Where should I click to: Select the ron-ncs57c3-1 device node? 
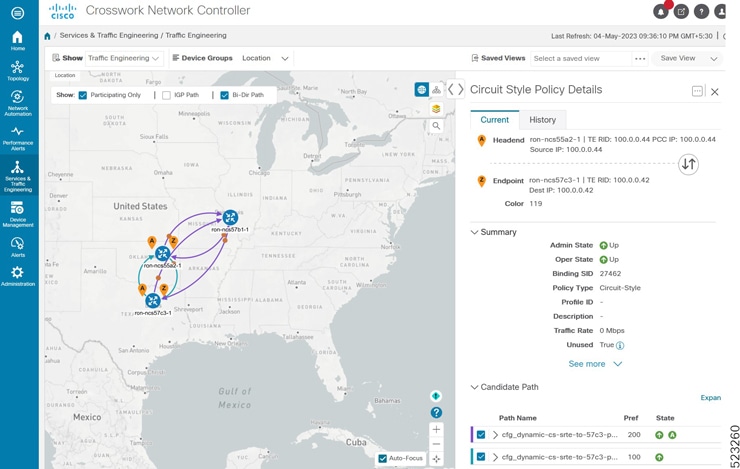tap(153, 301)
